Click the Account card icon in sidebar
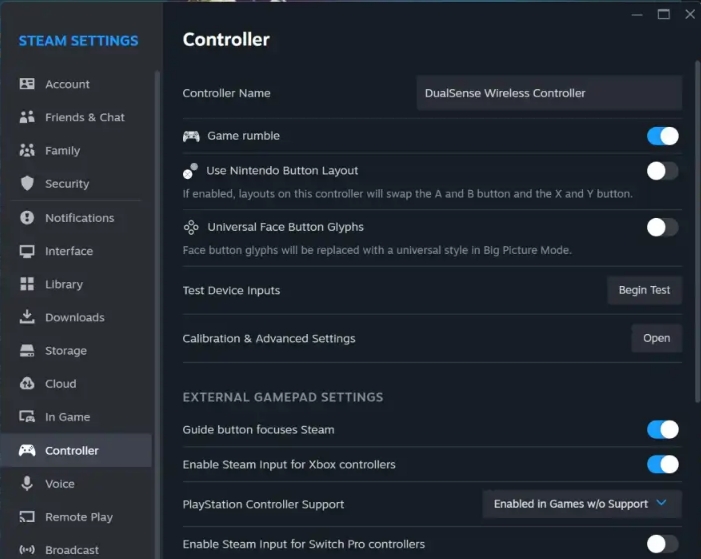The height and width of the screenshot is (559, 701). pyautogui.click(x=27, y=84)
